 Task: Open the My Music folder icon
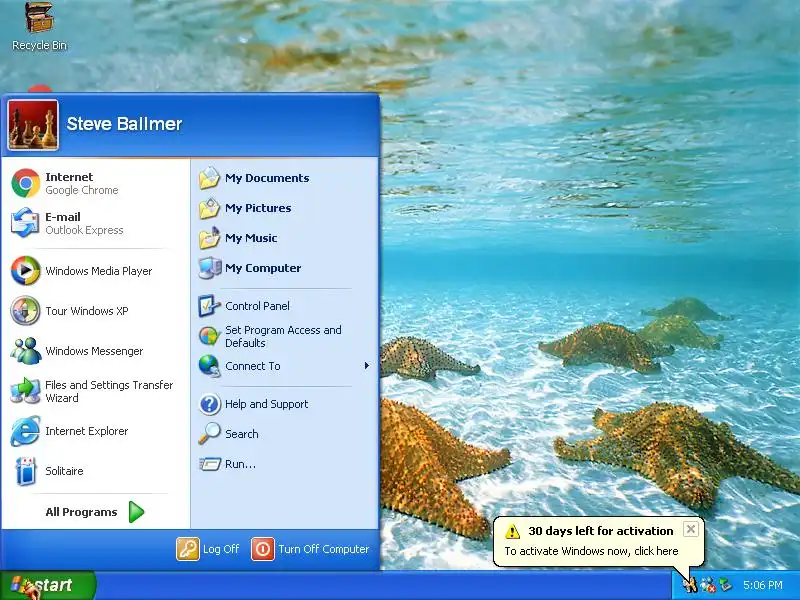(209, 238)
